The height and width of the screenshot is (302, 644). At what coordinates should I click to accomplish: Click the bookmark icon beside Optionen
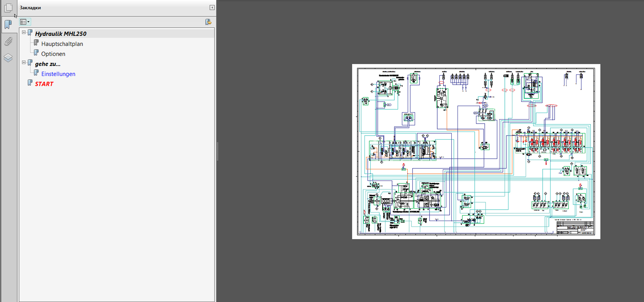(x=36, y=53)
